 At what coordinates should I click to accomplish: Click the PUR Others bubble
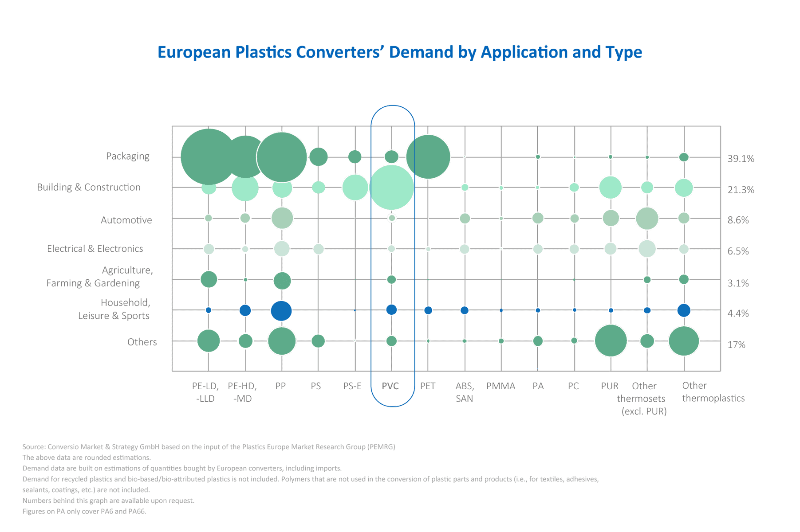(611, 341)
